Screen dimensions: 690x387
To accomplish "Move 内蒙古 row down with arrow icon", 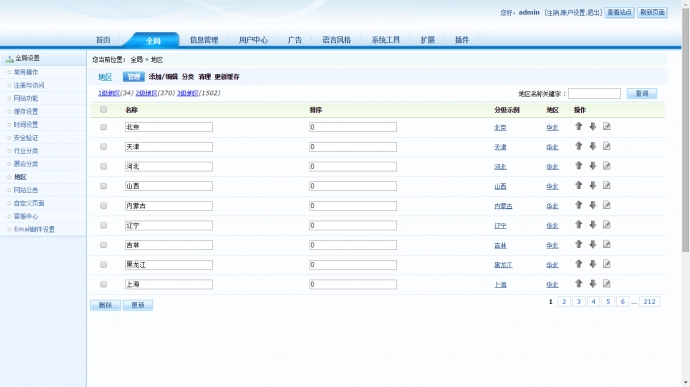I will pos(593,205).
